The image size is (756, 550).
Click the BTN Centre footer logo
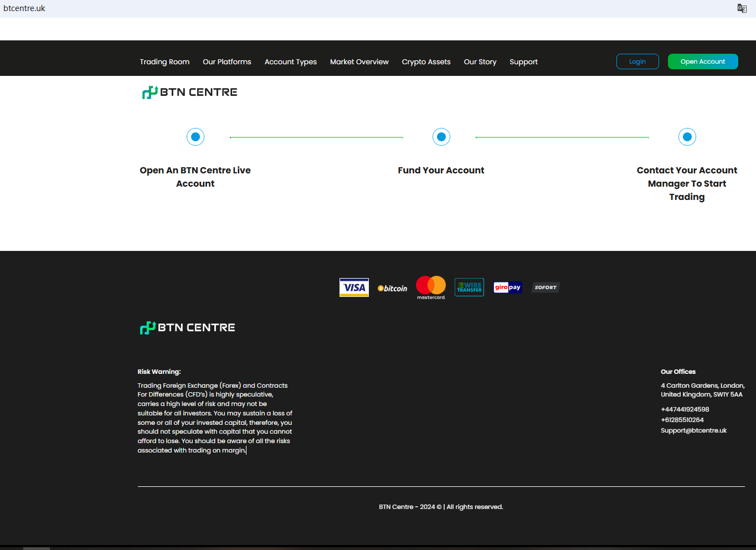(187, 328)
